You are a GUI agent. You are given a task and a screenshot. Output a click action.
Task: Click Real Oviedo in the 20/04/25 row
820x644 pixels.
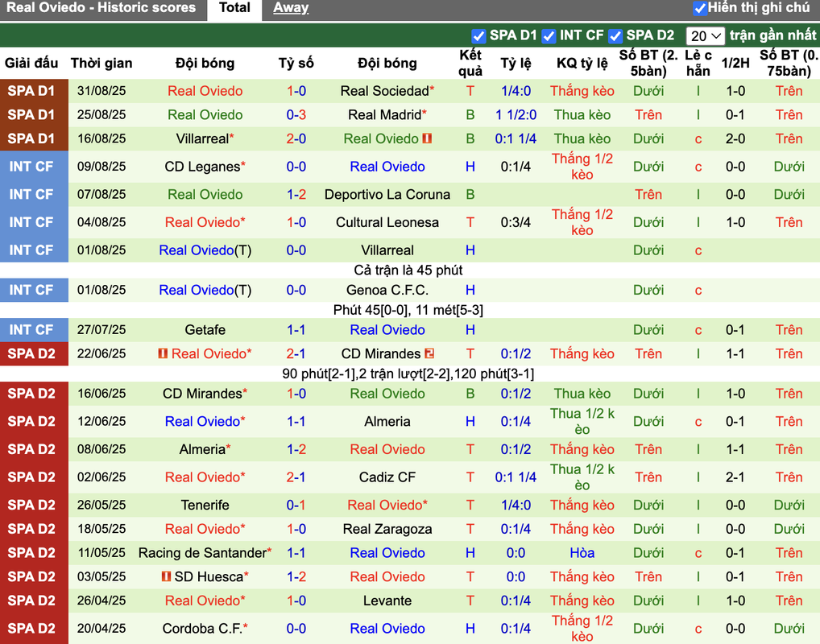(387, 629)
